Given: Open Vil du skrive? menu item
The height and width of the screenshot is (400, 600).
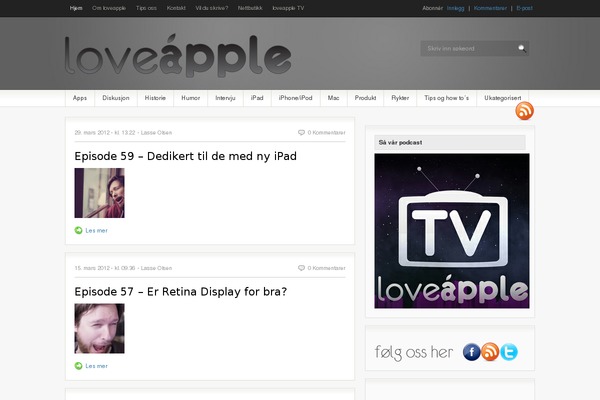Looking at the screenshot, I should tap(212, 8).
